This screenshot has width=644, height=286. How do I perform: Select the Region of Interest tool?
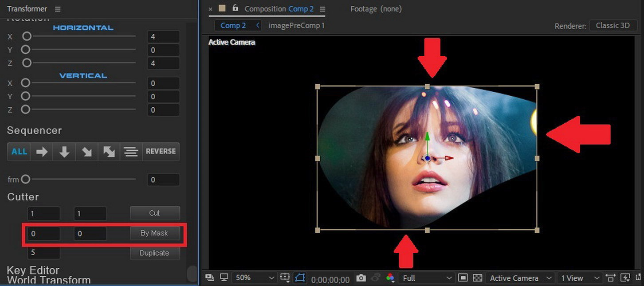[463, 278]
